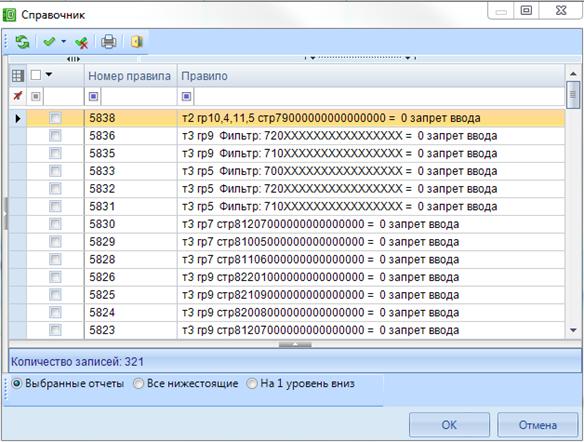Viewport: 584px width, 442px height.
Task: Click the Правило column header
Action: coord(371,76)
